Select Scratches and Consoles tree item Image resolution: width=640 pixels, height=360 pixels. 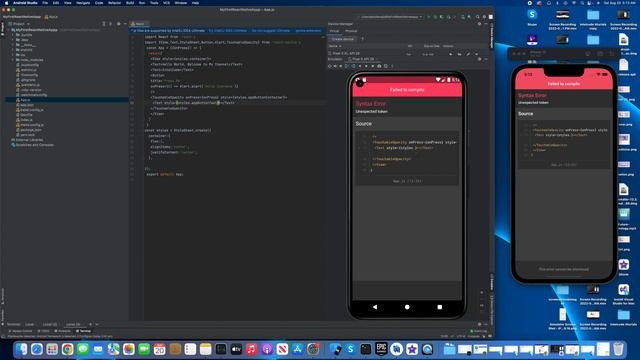tap(34, 145)
